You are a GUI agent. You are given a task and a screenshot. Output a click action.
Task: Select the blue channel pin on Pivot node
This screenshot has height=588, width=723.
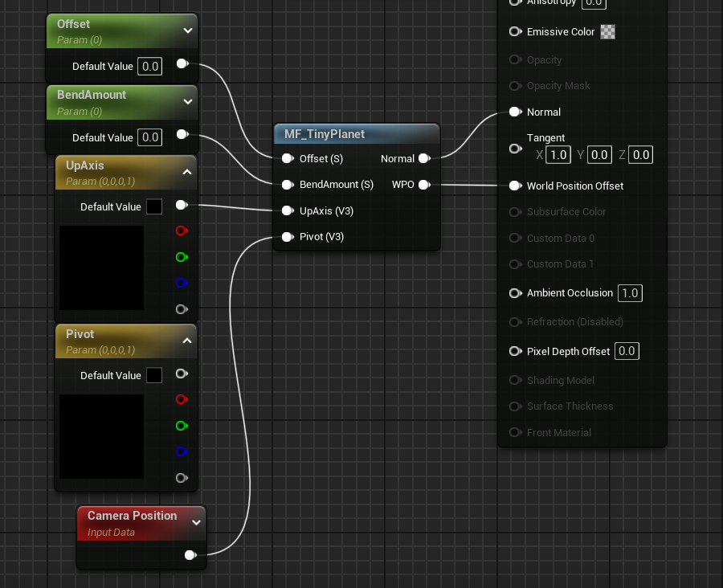(182, 451)
